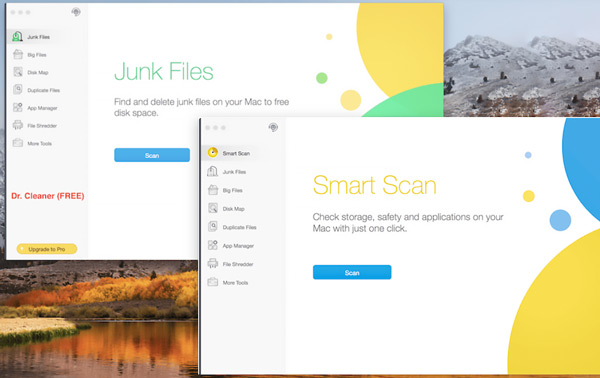The image size is (600, 378).
Task: Click App Manager icon in the front window
Action: (213, 245)
